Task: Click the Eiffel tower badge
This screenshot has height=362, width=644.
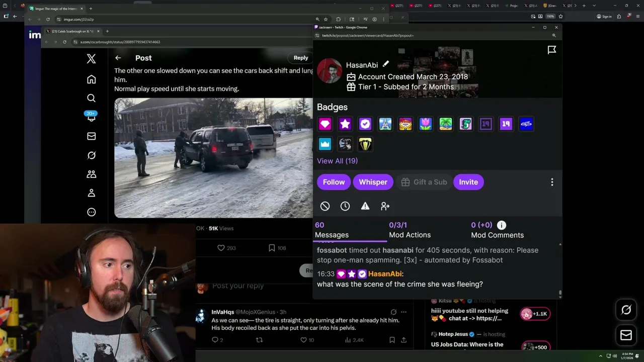Action: 385,124
